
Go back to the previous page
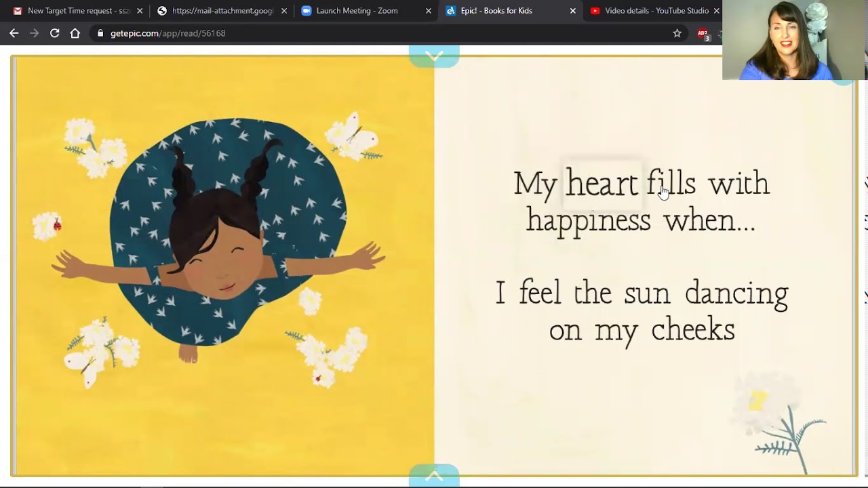(x=14, y=33)
